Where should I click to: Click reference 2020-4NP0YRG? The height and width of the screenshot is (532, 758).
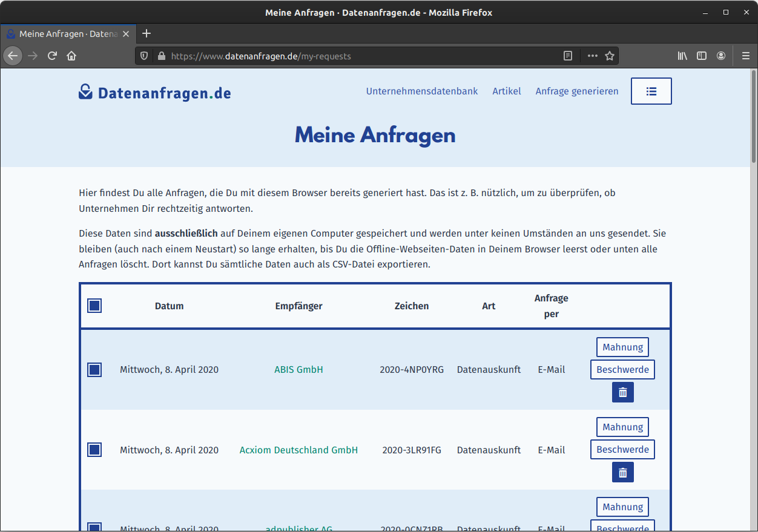412,370
